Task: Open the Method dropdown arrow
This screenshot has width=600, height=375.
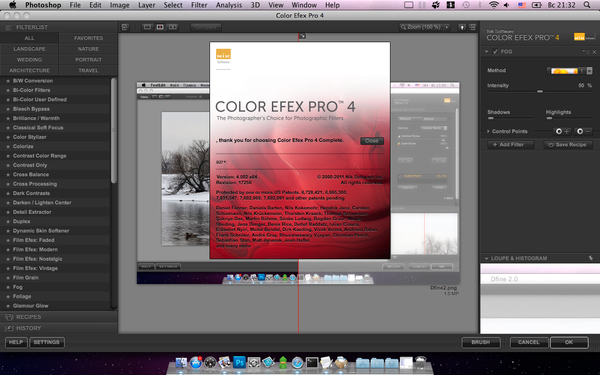Action: coord(589,71)
